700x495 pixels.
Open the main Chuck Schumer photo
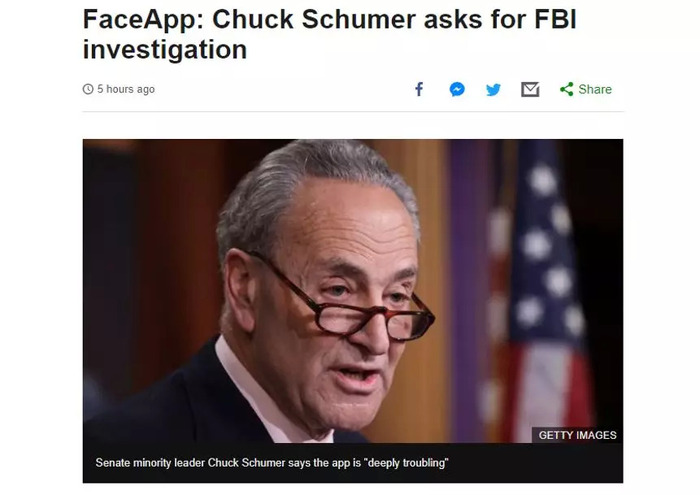[x=353, y=291]
